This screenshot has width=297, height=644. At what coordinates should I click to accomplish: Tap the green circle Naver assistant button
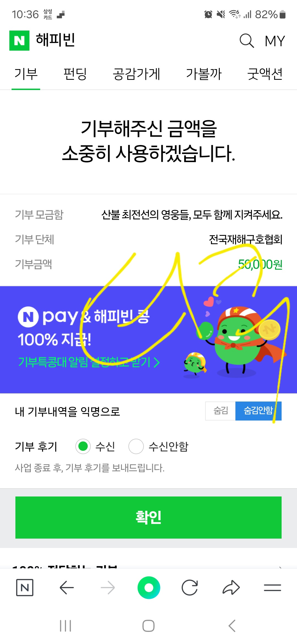pos(149,588)
